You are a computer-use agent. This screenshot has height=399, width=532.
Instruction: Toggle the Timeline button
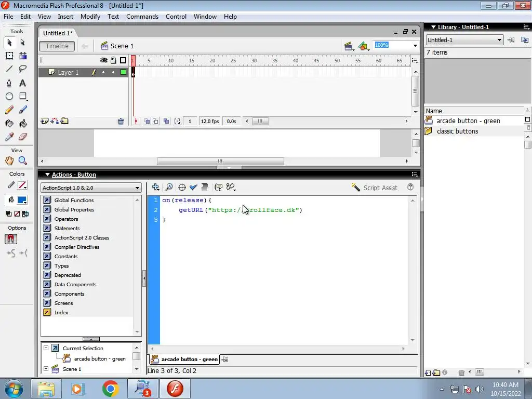[57, 46]
